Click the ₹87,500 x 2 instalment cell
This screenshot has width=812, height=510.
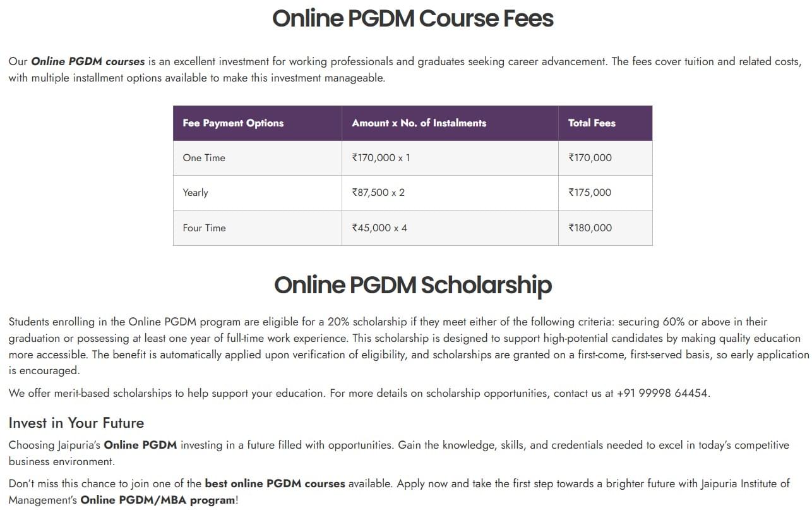(378, 193)
